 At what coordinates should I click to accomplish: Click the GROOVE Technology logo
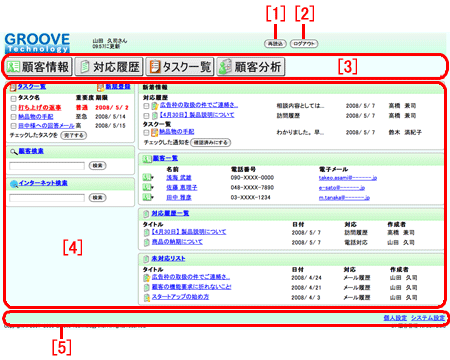click(x=37, y=43)
